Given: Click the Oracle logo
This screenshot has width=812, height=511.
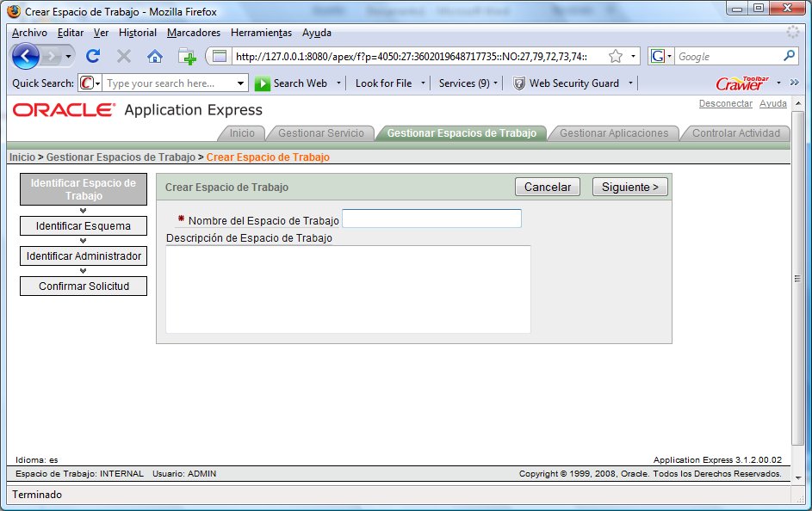Looking at the screenshot, I should coord(64,109).
